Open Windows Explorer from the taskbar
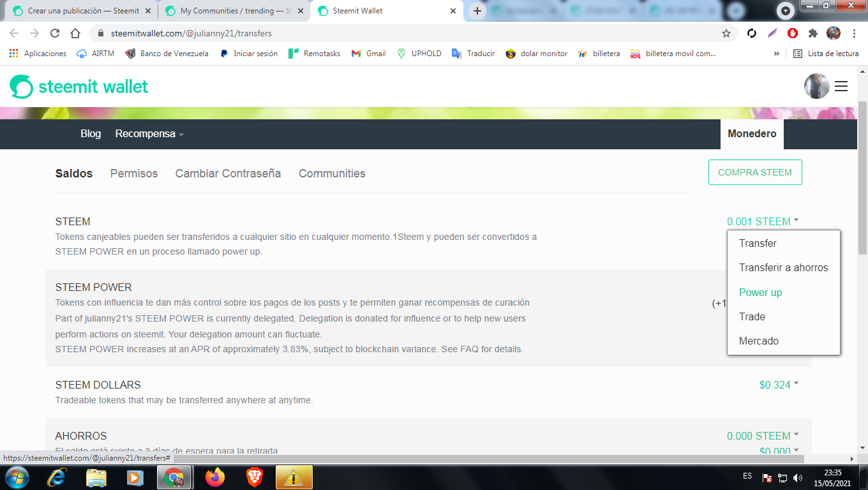This screenshot has width=868, height=490. [96, 477]
